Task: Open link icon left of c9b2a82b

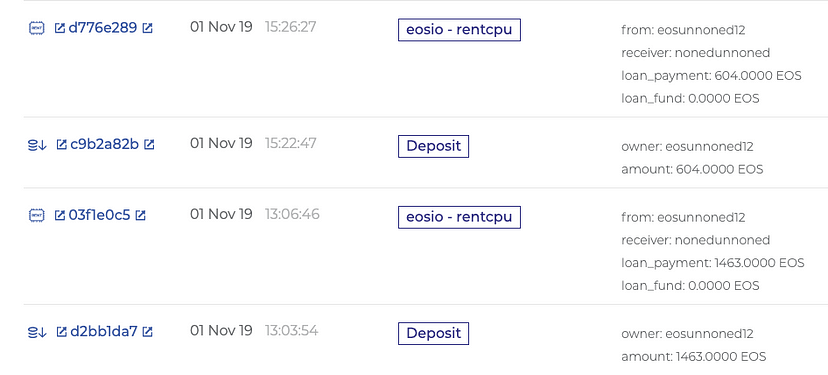Action: point(62,144)
